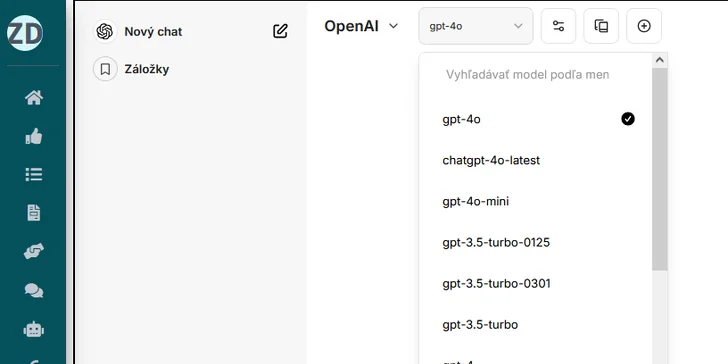Image resolution: width=728 pixels, height=364 pixels.
Task: Click the presets book icon button
Action: (x=601, y=26)
